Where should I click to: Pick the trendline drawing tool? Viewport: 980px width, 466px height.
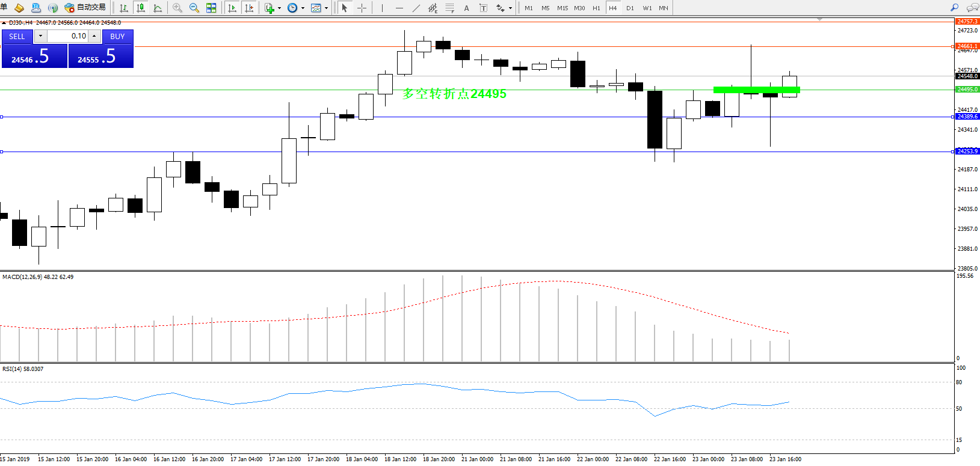(416, 8)
